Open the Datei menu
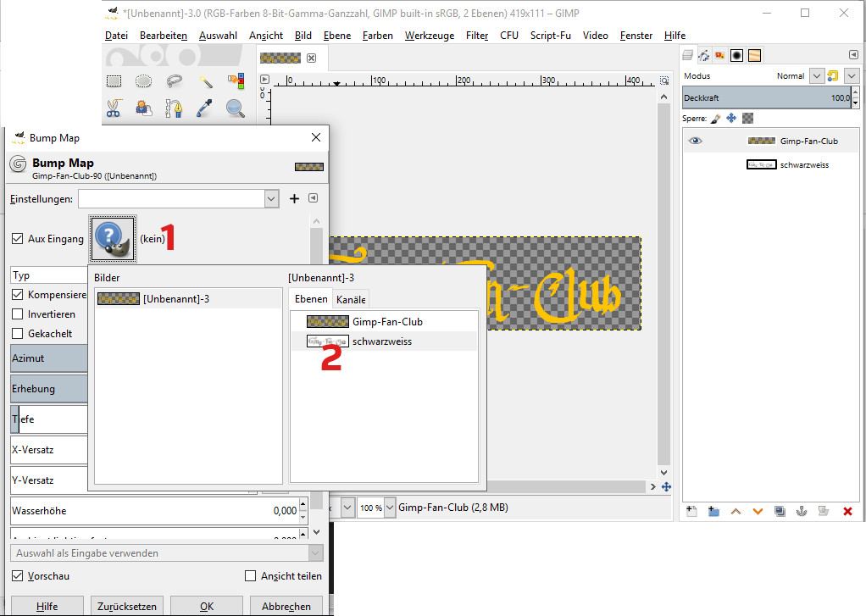The image size is (866, 616). (x=117, y=36)
